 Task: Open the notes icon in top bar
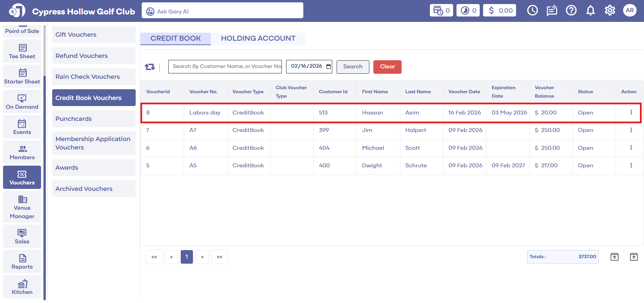[x=552, y=11]
